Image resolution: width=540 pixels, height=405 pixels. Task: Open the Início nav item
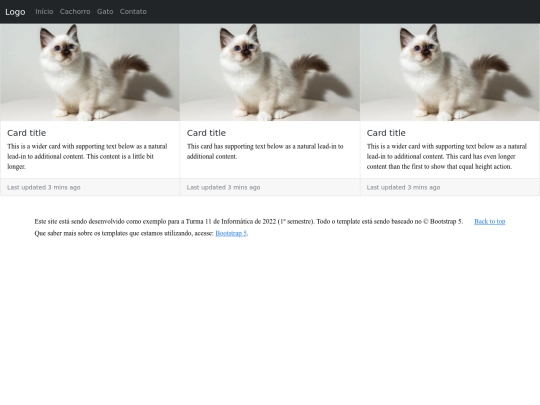coord(44,12)
